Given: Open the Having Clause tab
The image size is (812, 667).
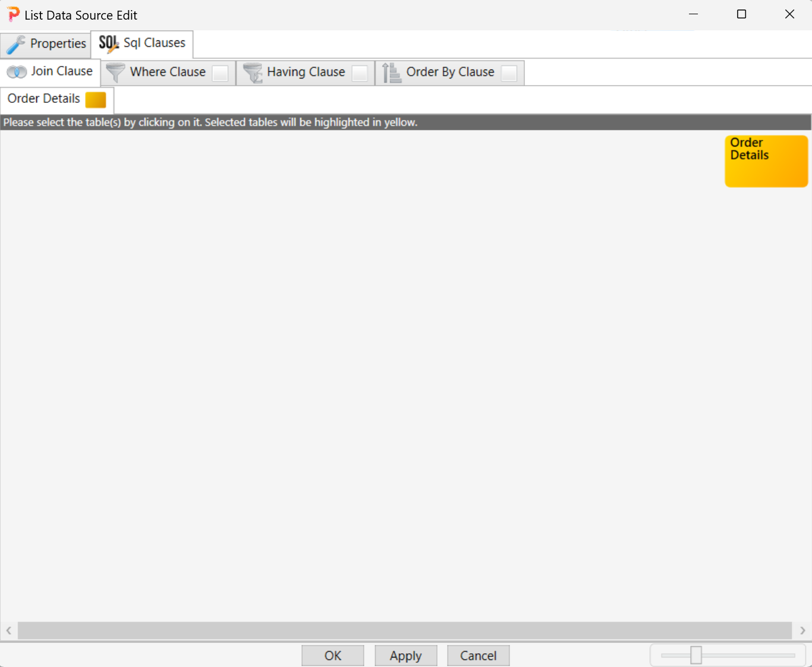Looking at the screenshot, I should (x=306, y=73).
